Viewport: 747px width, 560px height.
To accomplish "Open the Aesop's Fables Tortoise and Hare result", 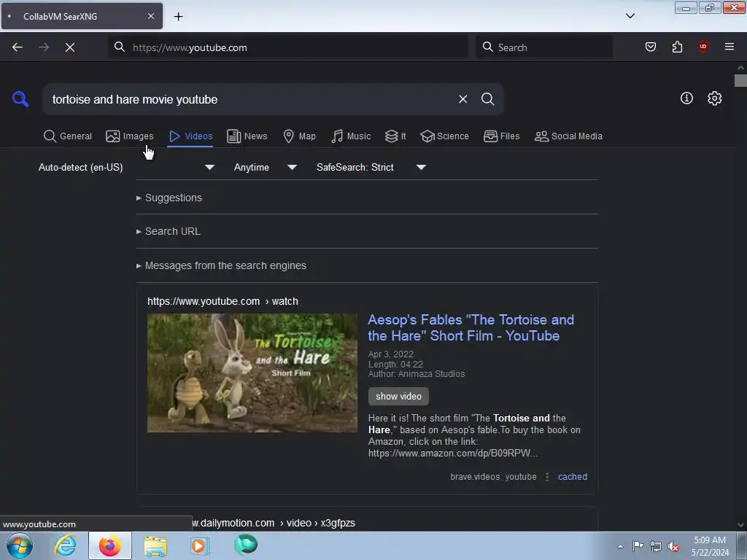I will pos(471,327).
